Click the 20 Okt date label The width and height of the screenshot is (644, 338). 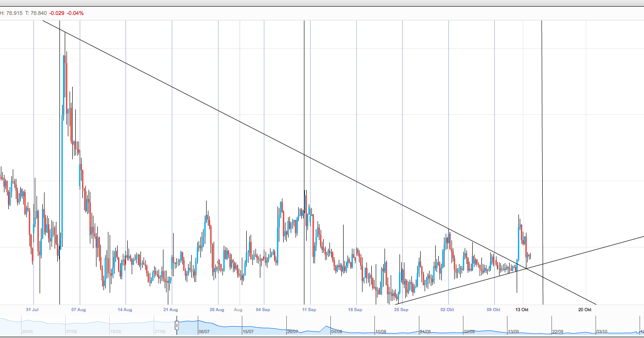(585, 309)
